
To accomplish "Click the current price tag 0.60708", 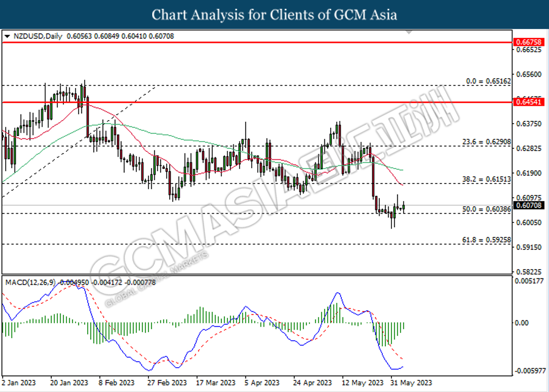I will click(x=529, y=205).
